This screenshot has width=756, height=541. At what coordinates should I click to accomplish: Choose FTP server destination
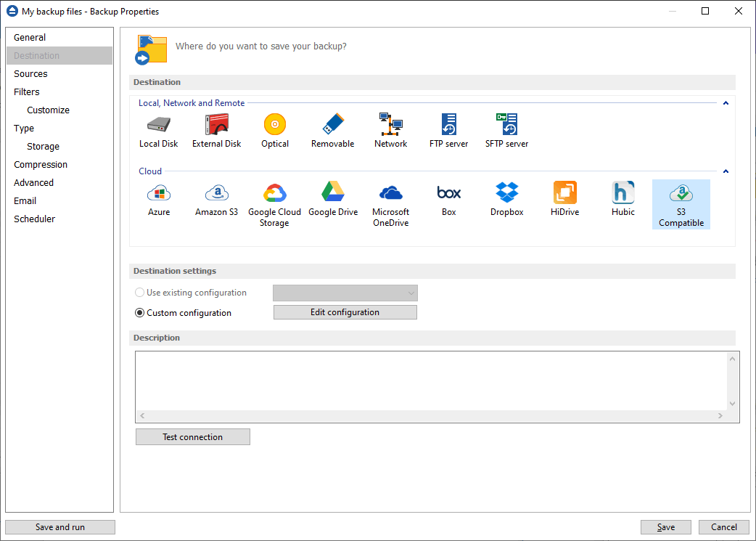click(449, 131)
